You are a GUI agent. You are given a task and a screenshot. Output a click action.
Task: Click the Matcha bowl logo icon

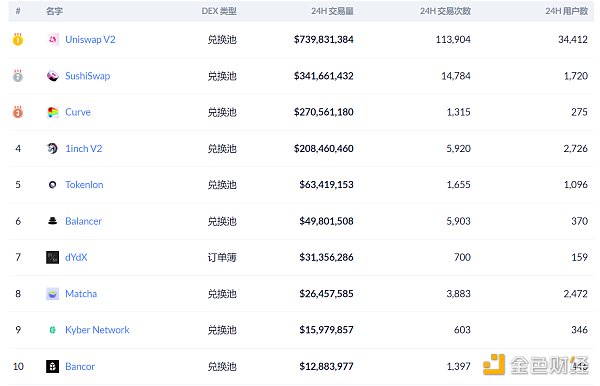(x=52, y=294)
